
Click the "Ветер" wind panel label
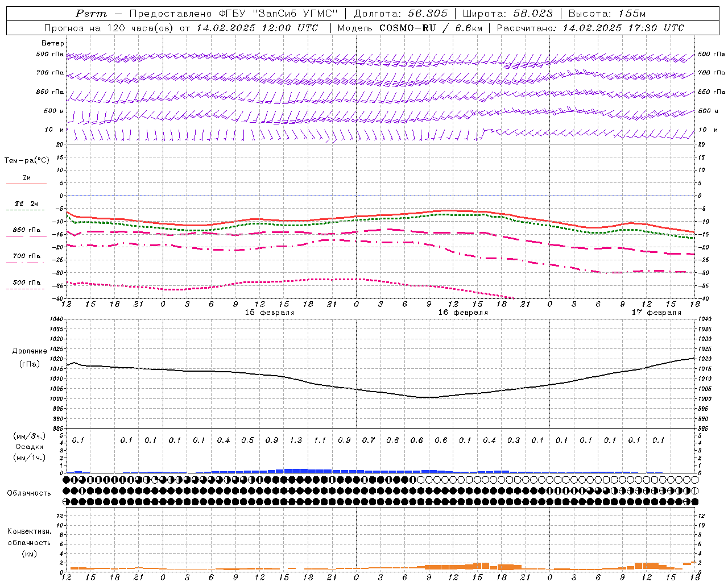pos(52,43)
